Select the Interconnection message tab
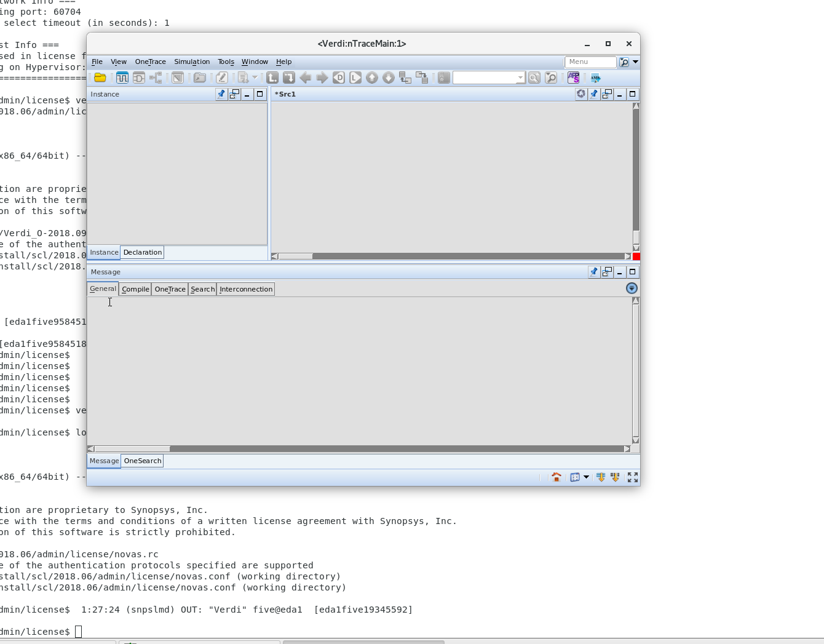Screen dimensions: 824x644 point(246,289)
